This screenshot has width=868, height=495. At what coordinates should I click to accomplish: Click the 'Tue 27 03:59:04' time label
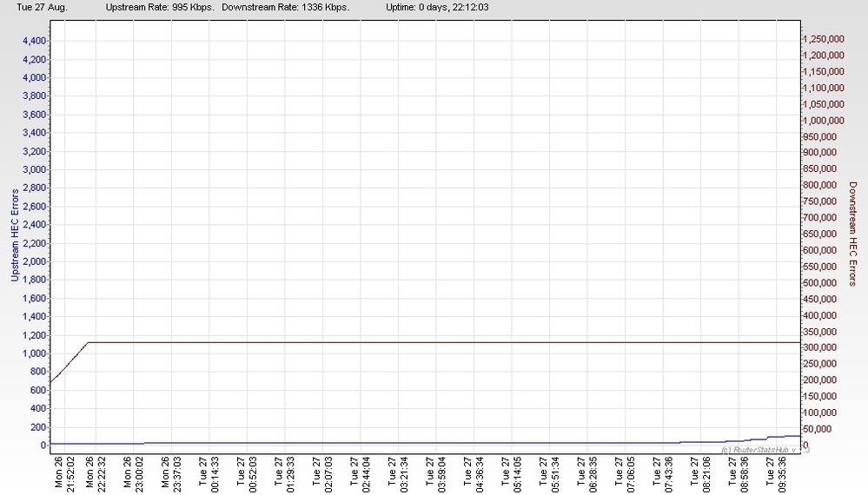pyautogui.click(x=435, y=474)
